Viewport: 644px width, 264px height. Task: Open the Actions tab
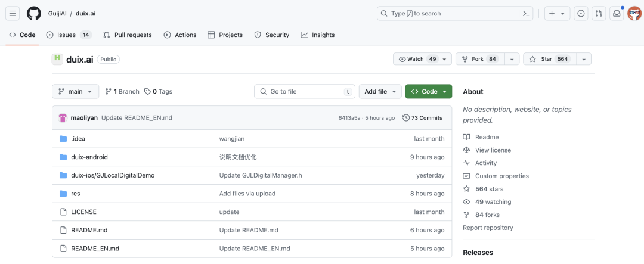point(180,35)
